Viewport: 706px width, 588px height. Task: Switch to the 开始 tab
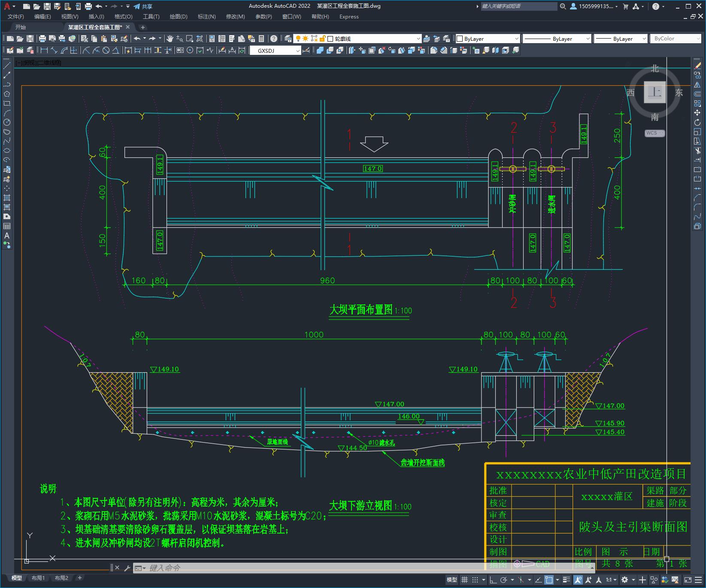pos(21,27)
